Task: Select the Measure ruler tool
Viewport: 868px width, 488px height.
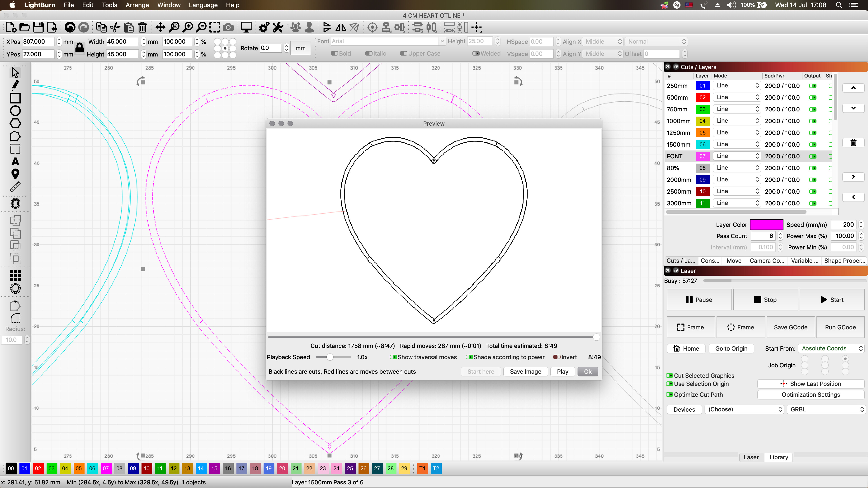Action: [15, 186]
